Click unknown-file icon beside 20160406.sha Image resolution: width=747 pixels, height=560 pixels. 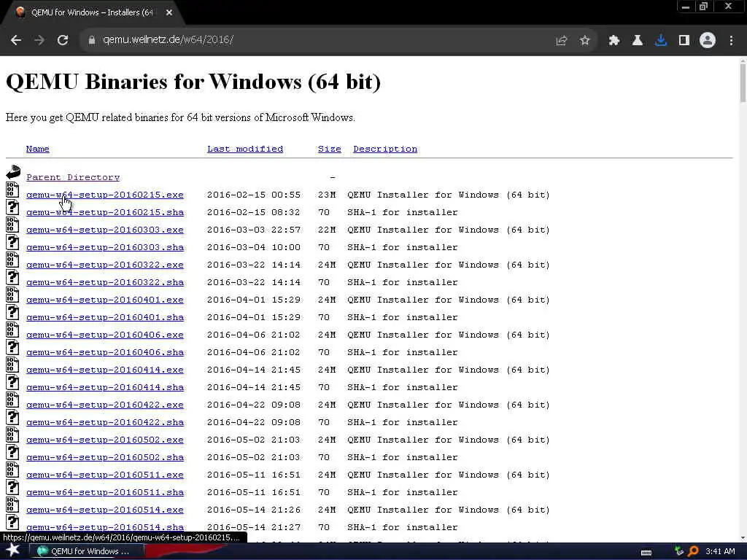(12, 347)
